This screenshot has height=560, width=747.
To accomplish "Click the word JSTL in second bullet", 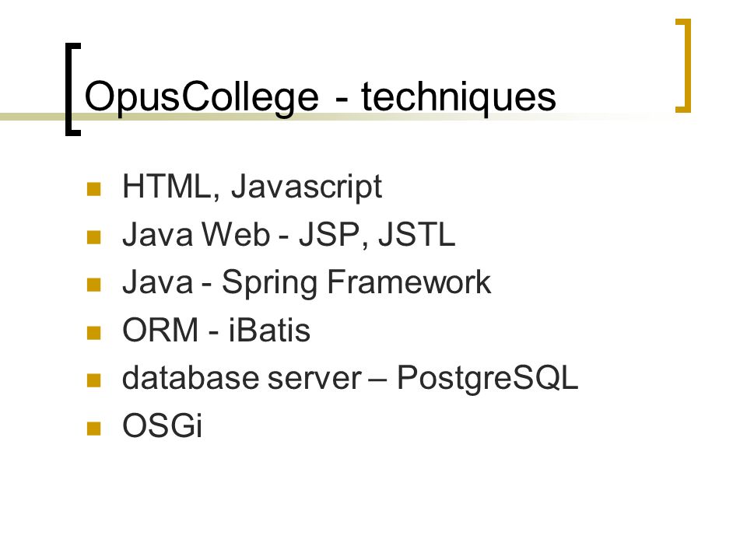I will pyautogui.click(x=416, y=234).
